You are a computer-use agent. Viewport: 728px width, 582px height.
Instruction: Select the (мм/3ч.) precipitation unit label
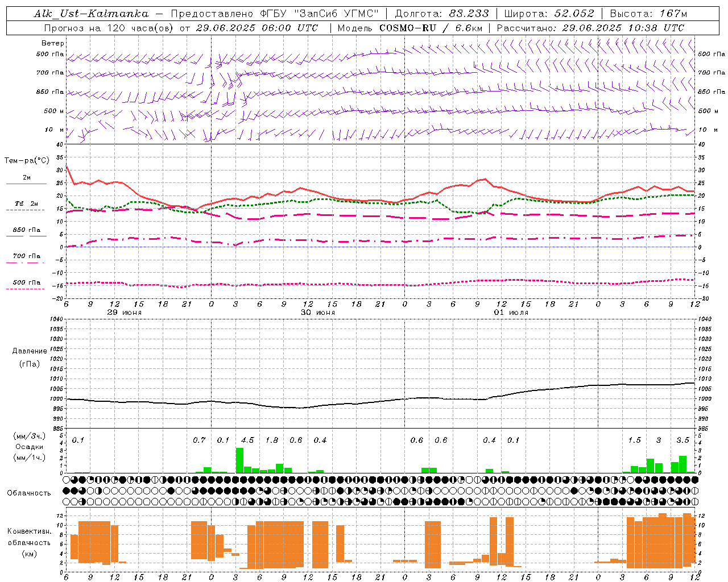30,436
